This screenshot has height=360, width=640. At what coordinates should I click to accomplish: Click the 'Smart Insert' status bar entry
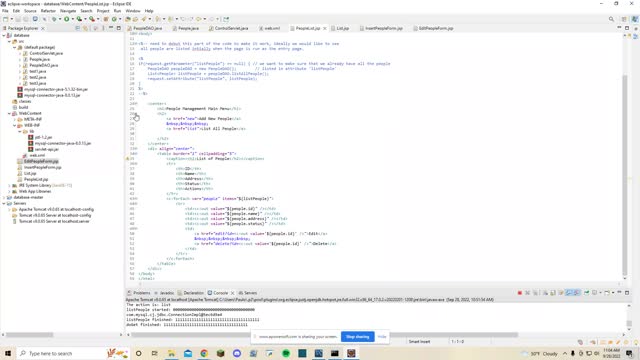[420, 342]
